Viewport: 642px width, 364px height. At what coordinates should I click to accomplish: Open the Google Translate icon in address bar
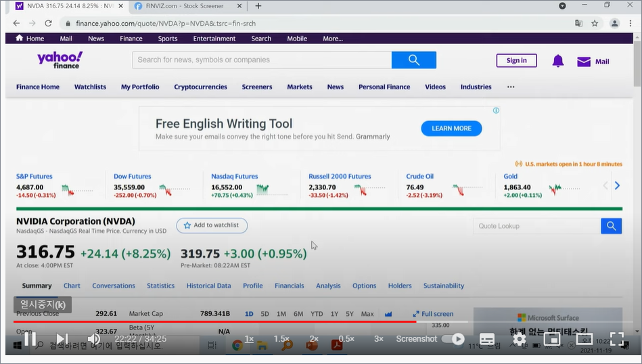(x=578, y=23)
